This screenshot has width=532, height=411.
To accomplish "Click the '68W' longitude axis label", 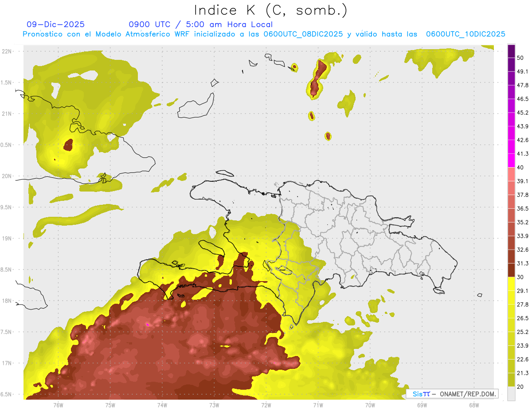I will tap(474, 405).
